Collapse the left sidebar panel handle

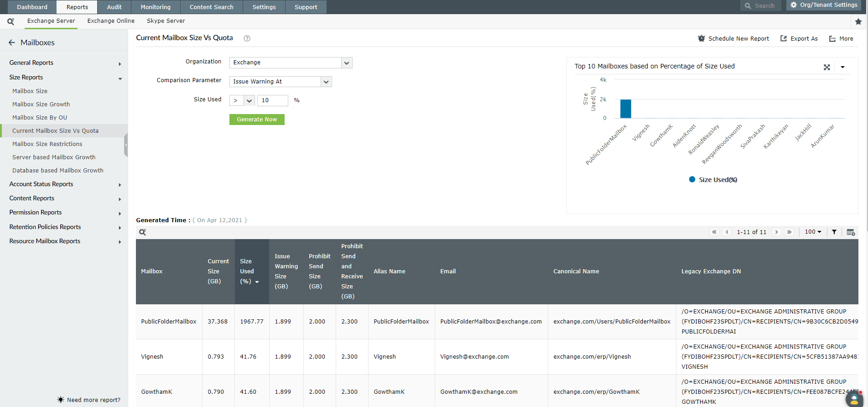tap(126, 145)
